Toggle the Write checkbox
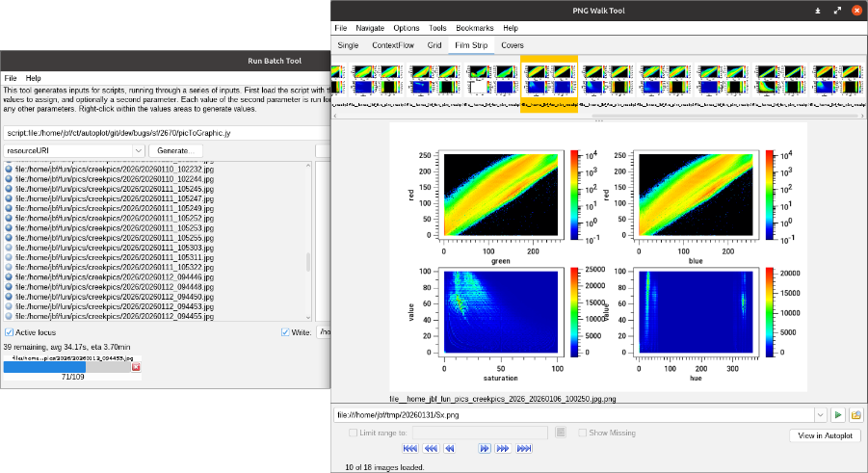The image size is (868, 473). click(x=285, y=332)
